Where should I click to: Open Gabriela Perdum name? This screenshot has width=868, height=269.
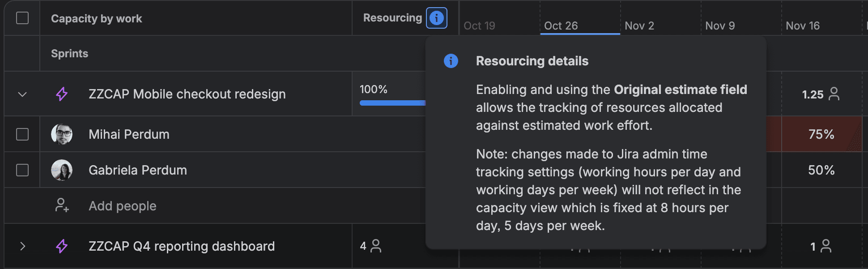[x=138, y=170]
